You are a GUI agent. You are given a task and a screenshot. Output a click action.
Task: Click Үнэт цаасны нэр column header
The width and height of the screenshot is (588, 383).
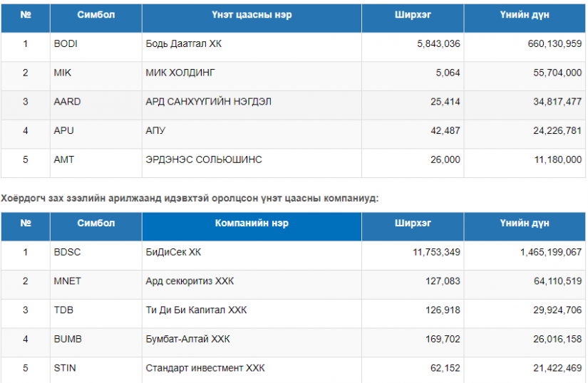coord(252,16)
